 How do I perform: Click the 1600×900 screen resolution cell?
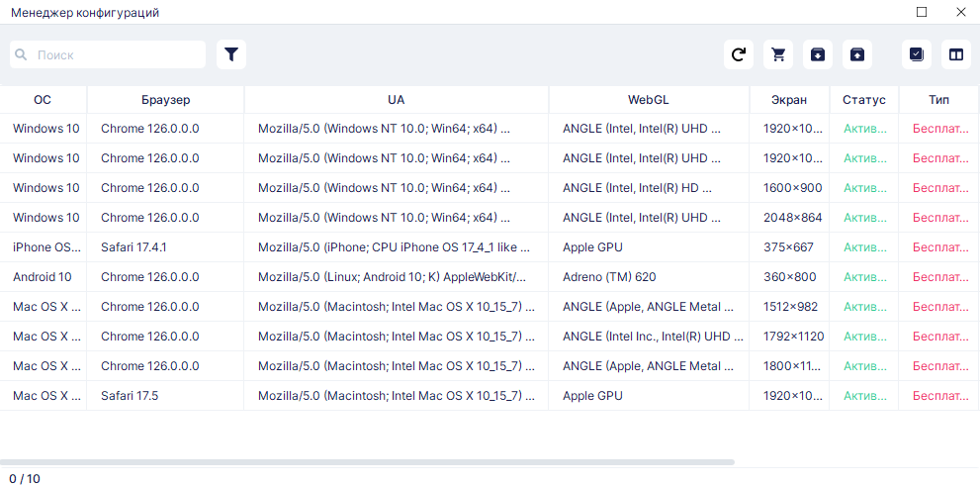click(x=792, y=188)
